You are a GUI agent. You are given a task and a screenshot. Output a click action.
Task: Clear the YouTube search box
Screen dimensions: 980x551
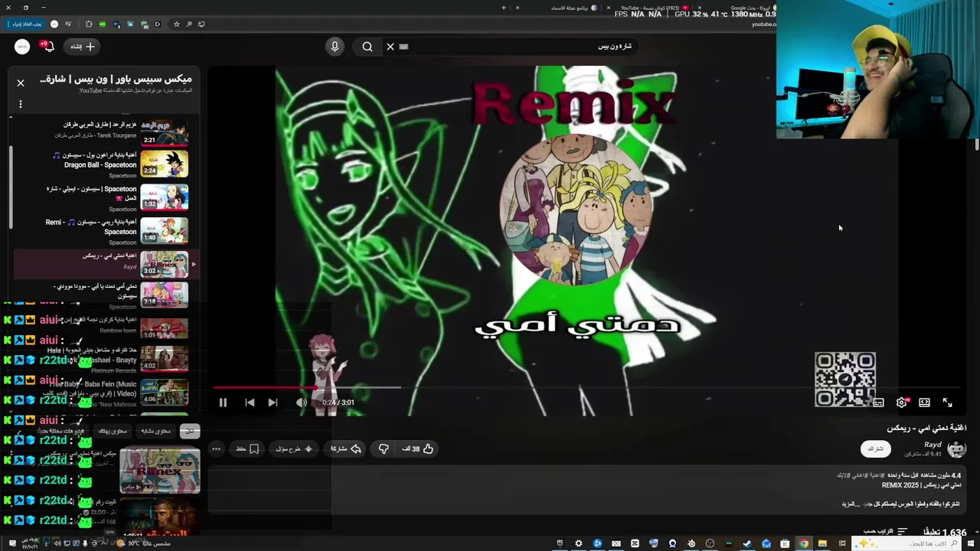coord(390,47)
